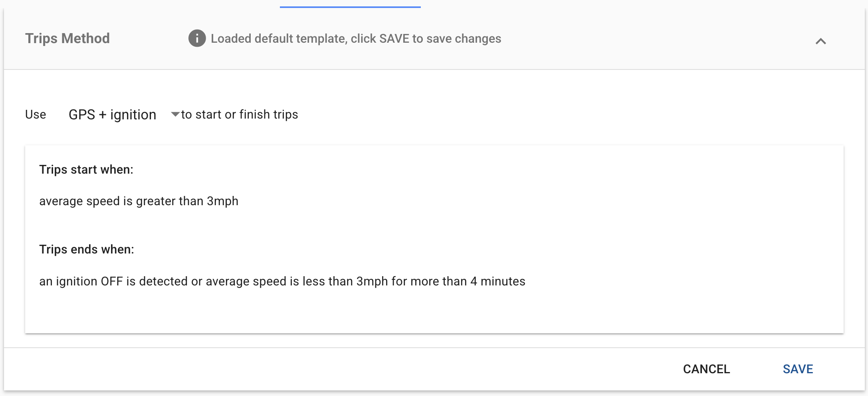This screenshot has width=868, height=396.
Task: Click the small dropdown arrow triangle
Action: point(175,115)
